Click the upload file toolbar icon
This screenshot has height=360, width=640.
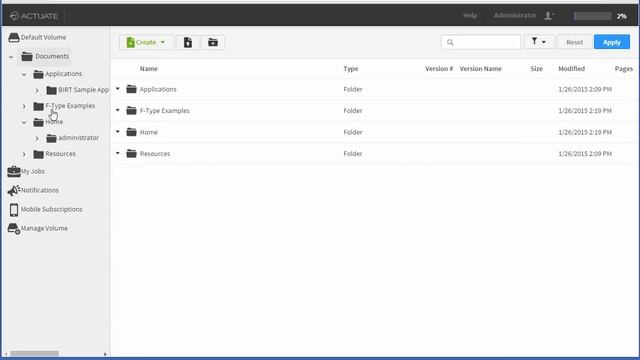188,42
